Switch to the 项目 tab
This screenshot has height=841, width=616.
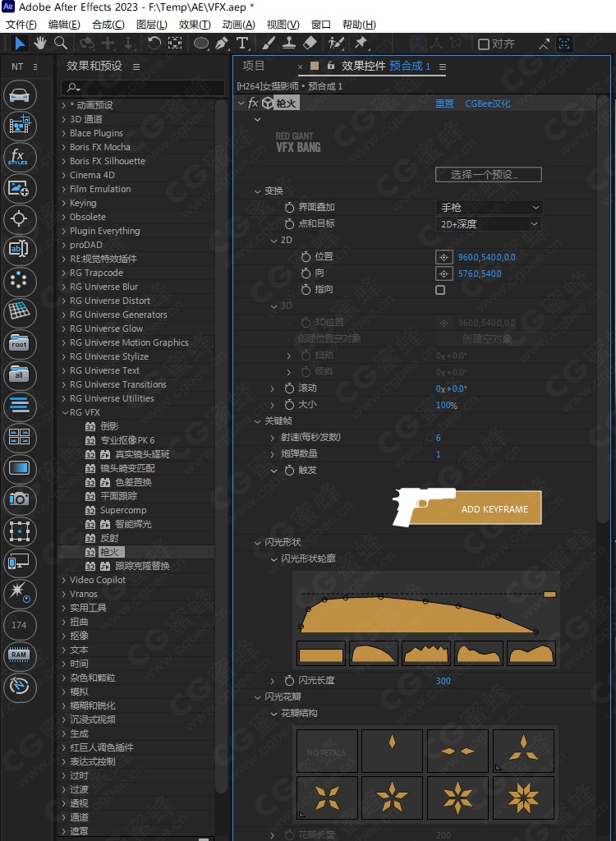click(x=253, y=66)
